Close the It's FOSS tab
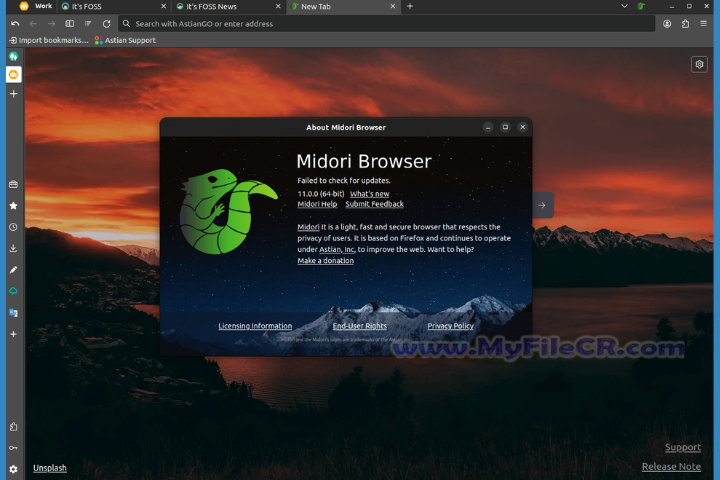Screen dimensions: 720x480 point(163,6)
